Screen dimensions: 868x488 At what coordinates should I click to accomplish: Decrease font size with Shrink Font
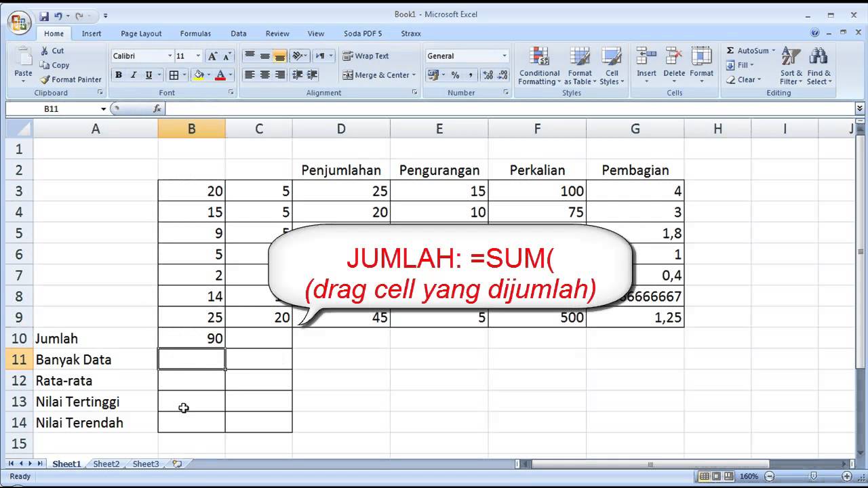[x=226, y=56]
